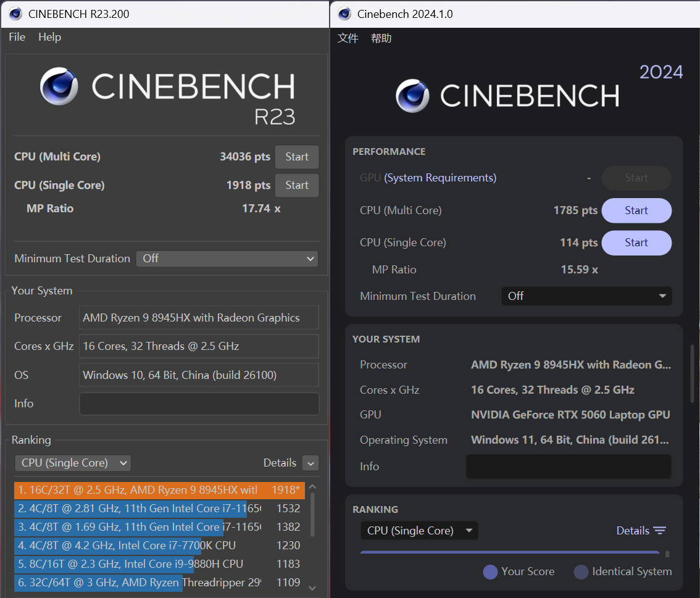
Task: Open the File menu in Cinebench R23
Action: [17, 37]
